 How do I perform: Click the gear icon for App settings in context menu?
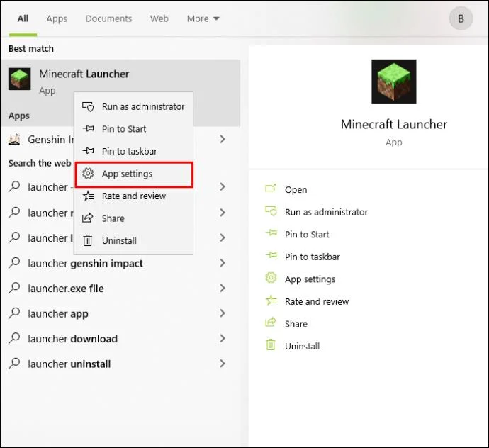pos(88,174)
